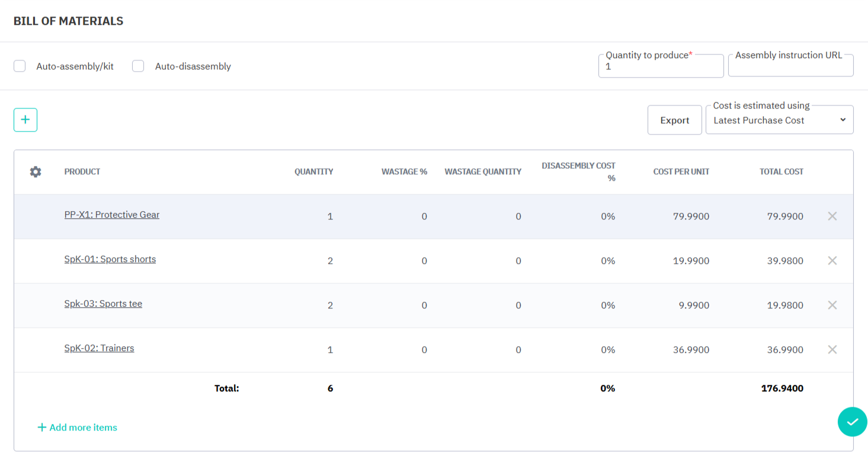Viewport: 868px width, 462px height.
Task: Select the Disassembly Cost % column header
Action: (x=578, y=172)
